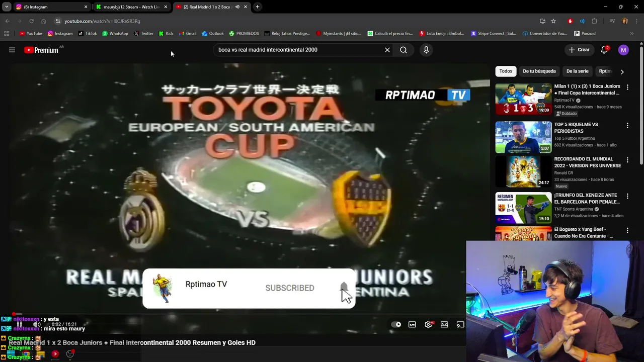Screen dimensions: 644x362
Task: Click the Rptimao TV notification bell
Action: 344,287
